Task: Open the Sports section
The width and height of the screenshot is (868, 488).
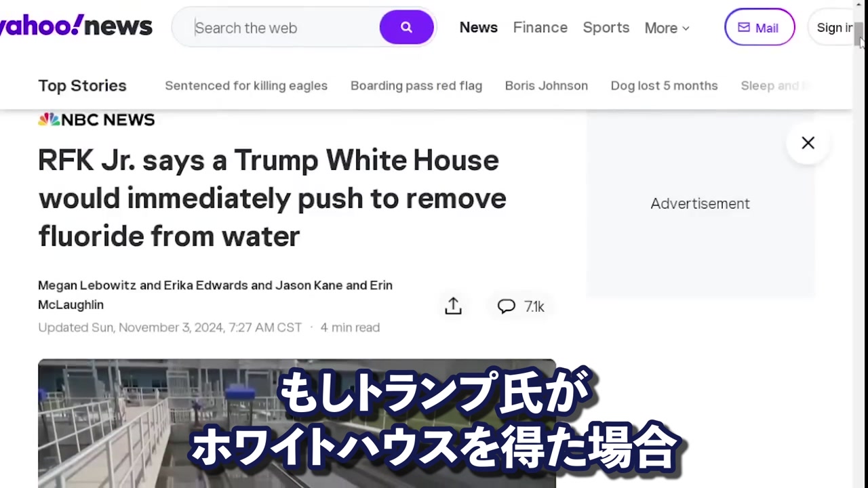Action: pos(606,28)
